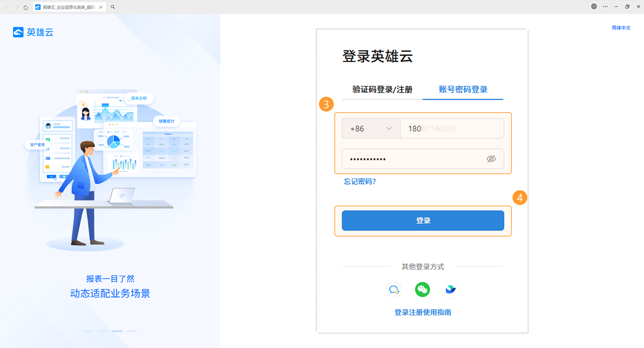Viewport: 644px width, 348px height.
Task: Click the globe icon in the title bar
Action: click(x=594, y=7)
